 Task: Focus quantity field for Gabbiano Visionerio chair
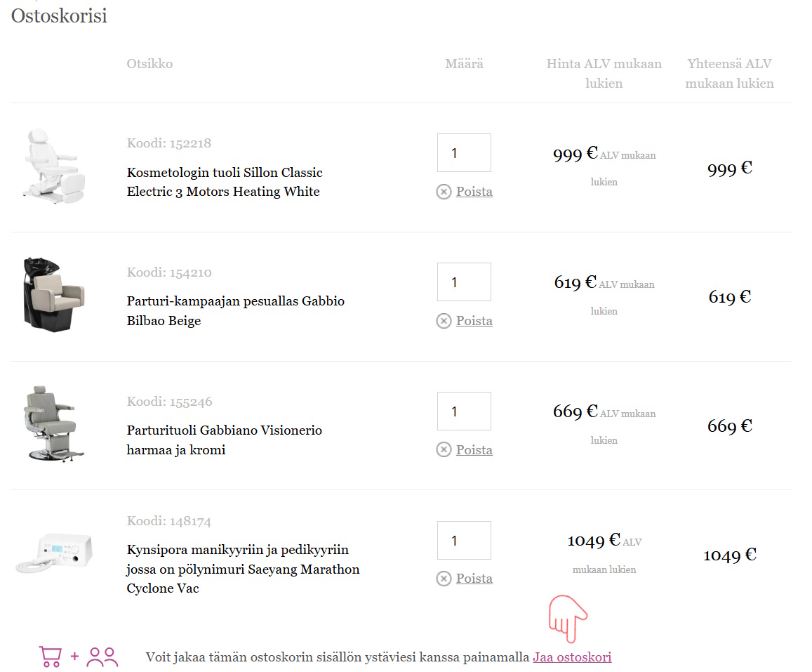coord(464,411)
